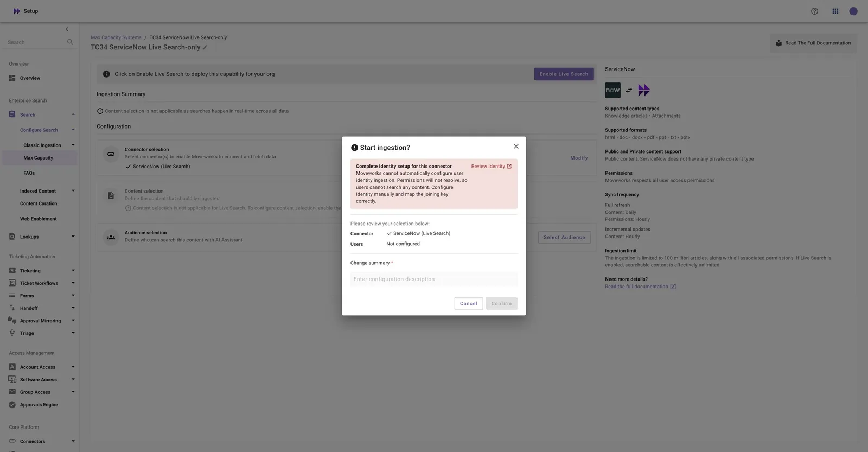
Task: Click the Overview dashboard icon
Action: (x=12, y=78)
